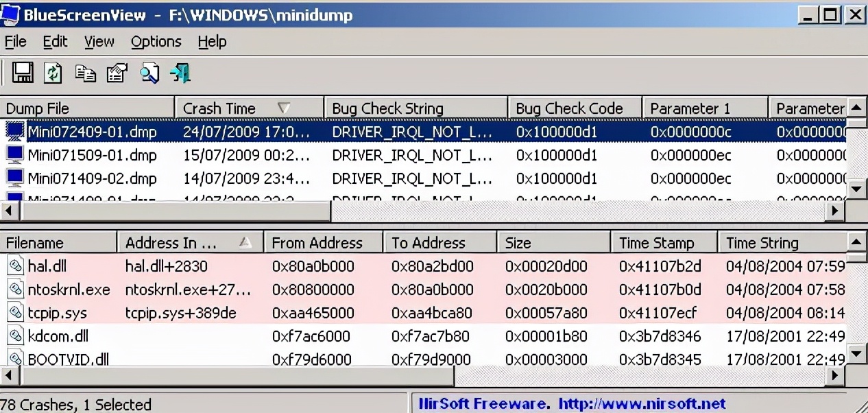868x413 pixels.
Task: Refresh the crash dump list
Action: [x=53, y=73]
